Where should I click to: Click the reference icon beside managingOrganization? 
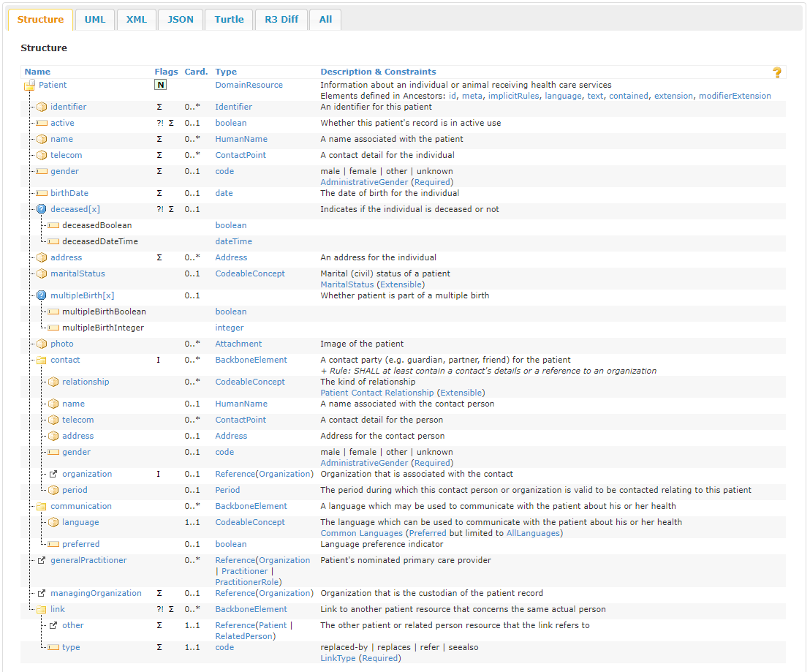tap(42, 593)
